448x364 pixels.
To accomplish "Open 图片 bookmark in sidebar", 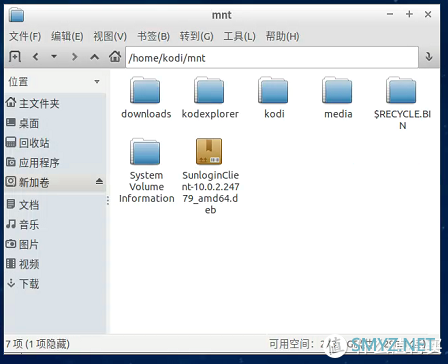I will coord(55,244).
